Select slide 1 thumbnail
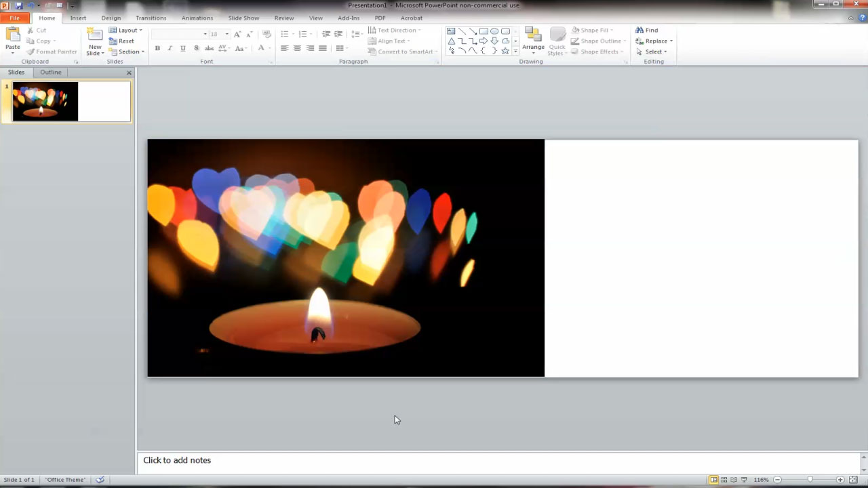 tap(71, 102)
